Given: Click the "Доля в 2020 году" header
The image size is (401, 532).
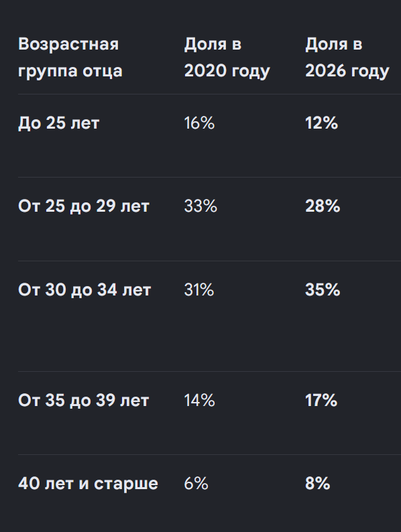Looking at the screenshot, I should pyautogui.click(x=227, y=58).
